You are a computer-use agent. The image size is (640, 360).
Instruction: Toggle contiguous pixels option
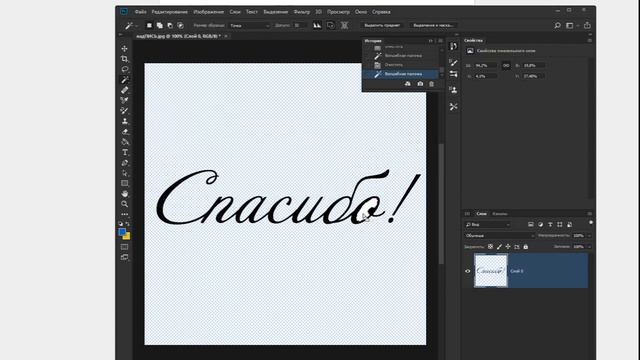pos(331,25)
